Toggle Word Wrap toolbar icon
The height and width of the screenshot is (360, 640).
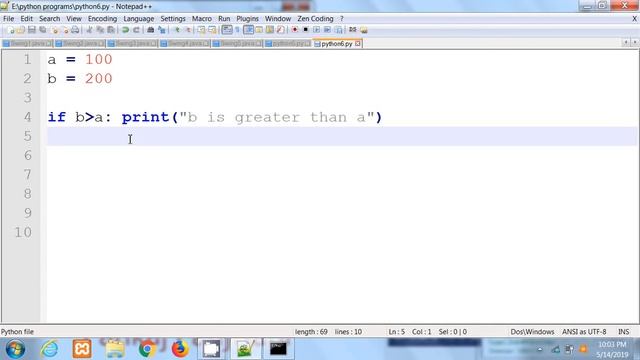point(227,30)
